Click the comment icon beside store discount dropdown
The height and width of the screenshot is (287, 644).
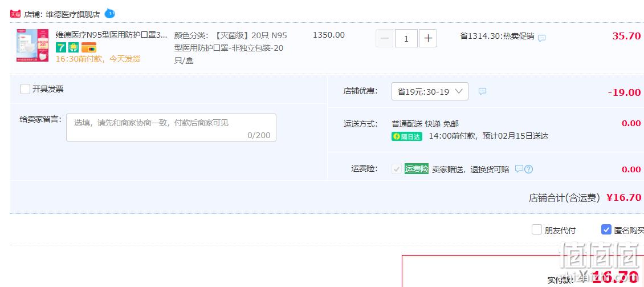pyautogui.click(x=483, y=91)
